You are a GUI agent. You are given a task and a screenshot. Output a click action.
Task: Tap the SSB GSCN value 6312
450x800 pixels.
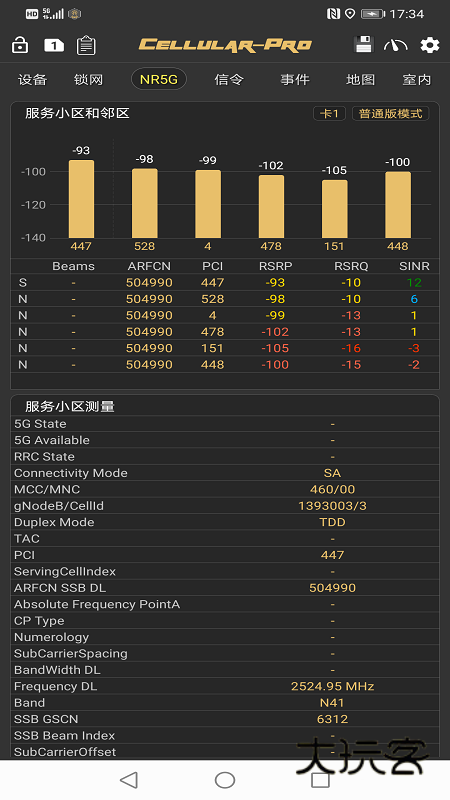pos(332,719)
